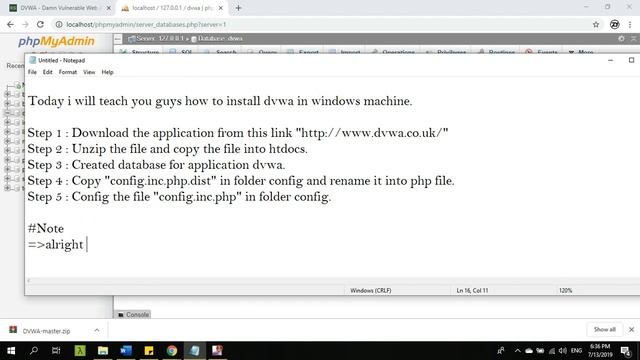Open Notepad's Help menu
This screenshot has height=360, width=640.
[x=107, y=72]
